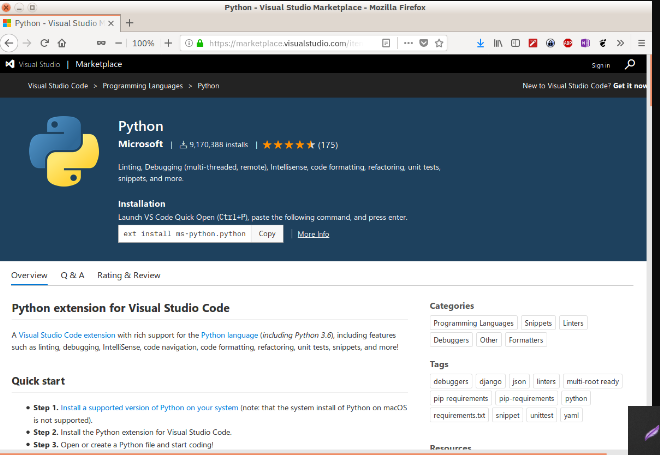Open the OneNote clipper extension icon
Screen dimensions: 660x455
tap(585, 43)
